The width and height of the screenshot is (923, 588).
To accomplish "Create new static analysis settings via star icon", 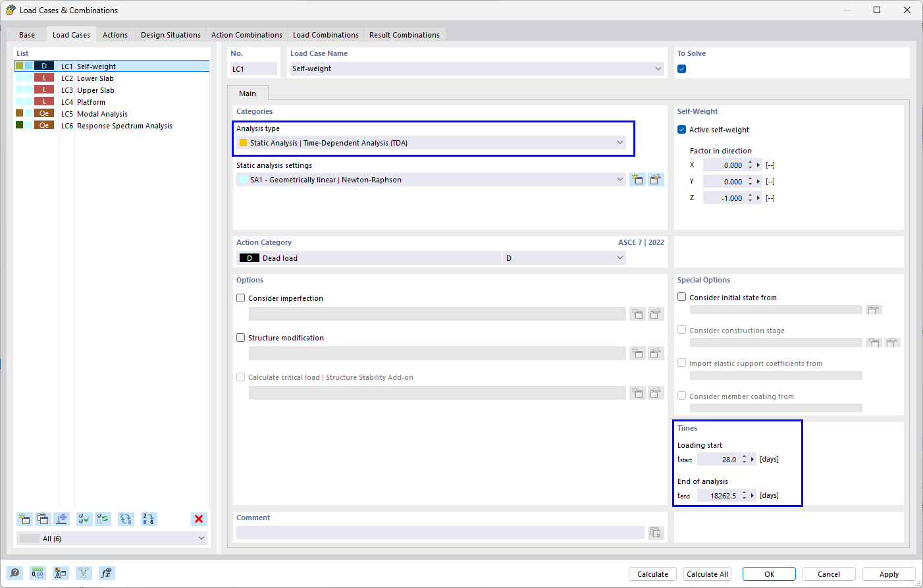I will [637, 178].
